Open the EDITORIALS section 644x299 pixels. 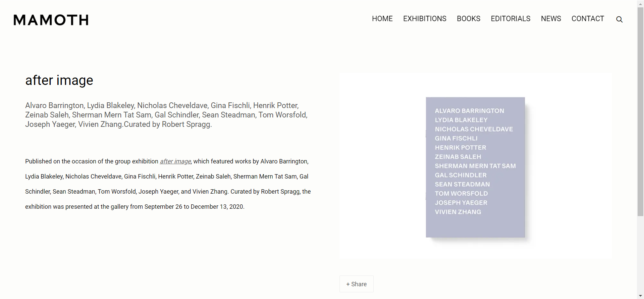(511, 19)
